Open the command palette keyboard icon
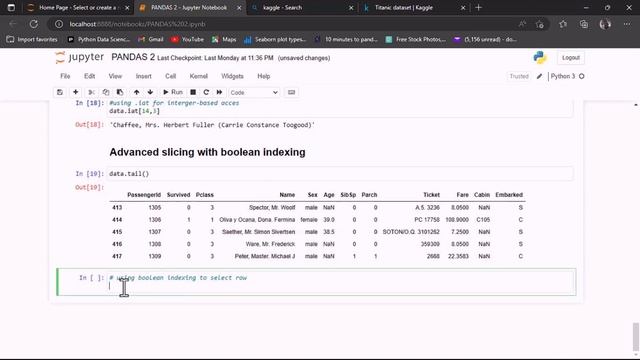 click(291, 92)
